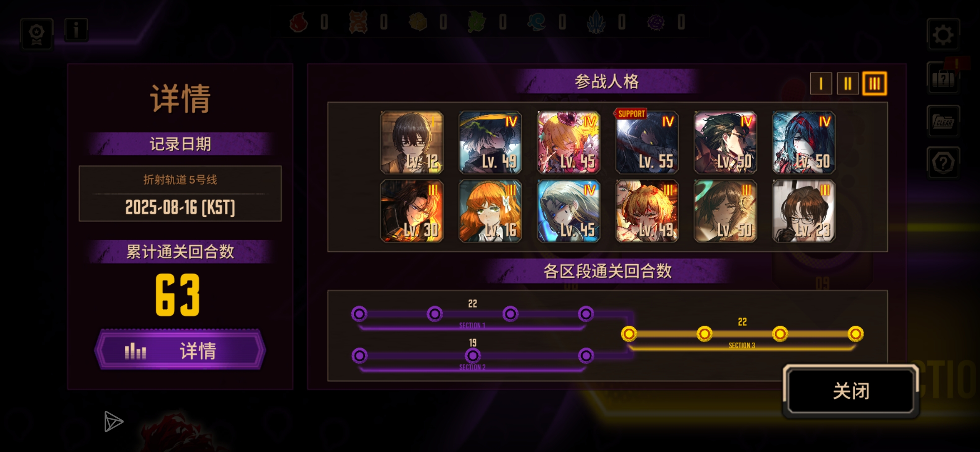980x452 pixels.
Task: Open the medal badge icon top-left
Action: coord(37,34)
